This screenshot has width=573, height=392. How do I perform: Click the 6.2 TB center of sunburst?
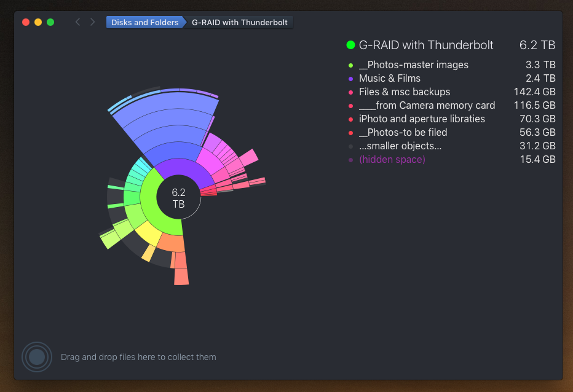pyautogui.click(x=178, y=198)
